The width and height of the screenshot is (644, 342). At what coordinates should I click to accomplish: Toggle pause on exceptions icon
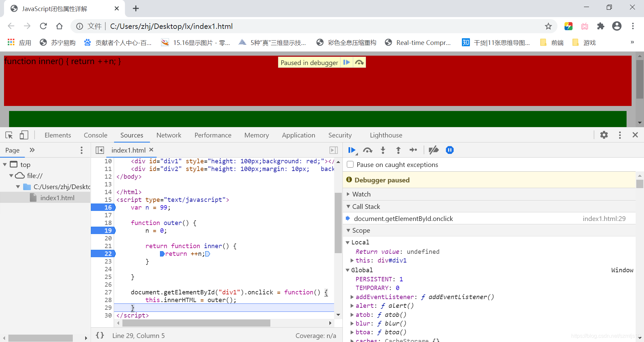(x=450, y=150)
